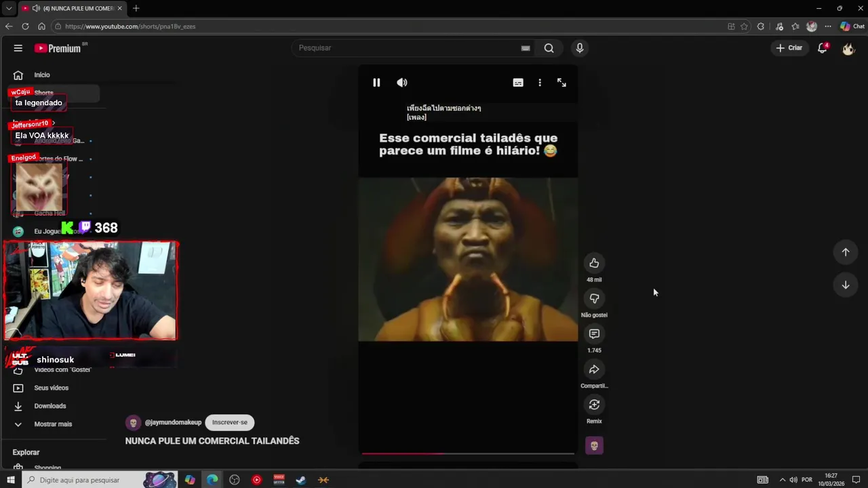This screenshot has height=488, width=868.
Task: Select the NUNCA PULE UM COMERCIAL TAILANDÊS title
Action: pyautogui.click(x=212, y=441)
